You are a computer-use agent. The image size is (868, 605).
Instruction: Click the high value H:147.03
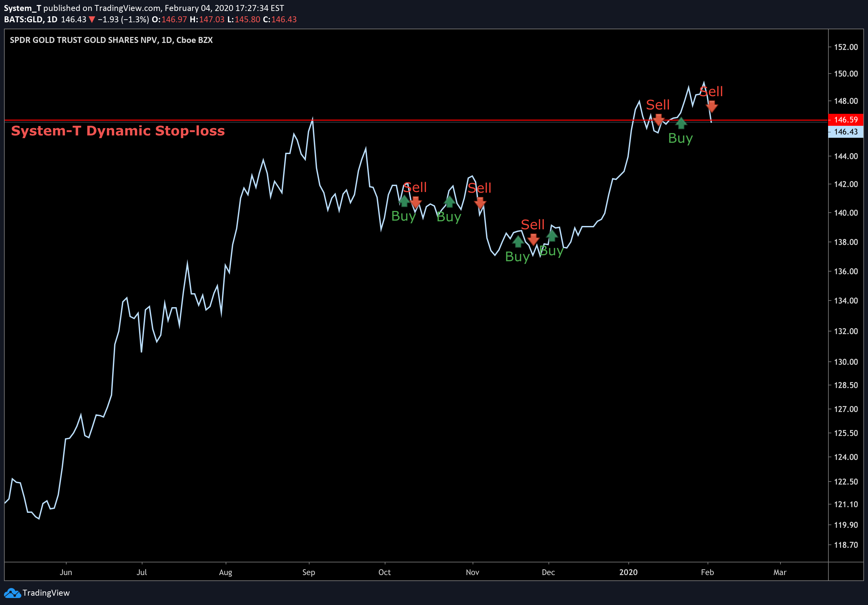(x=207, y=20)
